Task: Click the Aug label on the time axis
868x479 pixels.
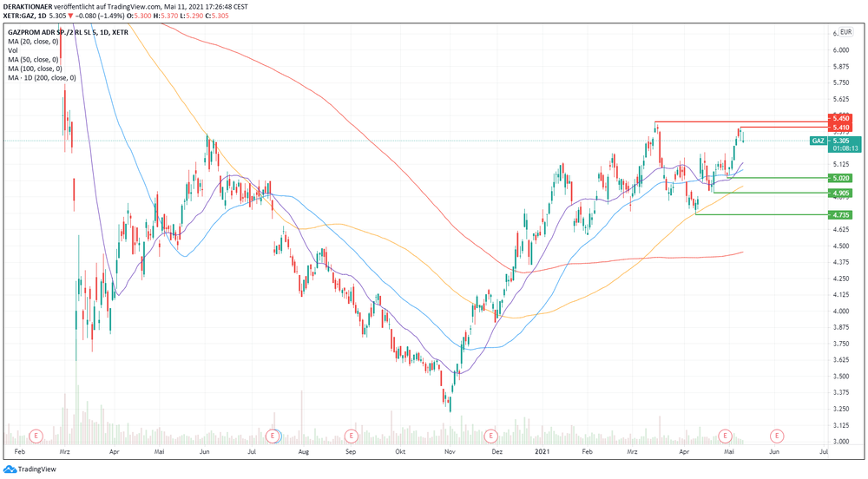Action: point(303,452)
